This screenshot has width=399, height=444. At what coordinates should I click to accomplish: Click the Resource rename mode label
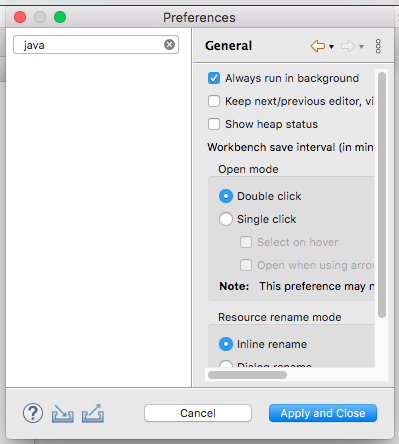(280, 317)
